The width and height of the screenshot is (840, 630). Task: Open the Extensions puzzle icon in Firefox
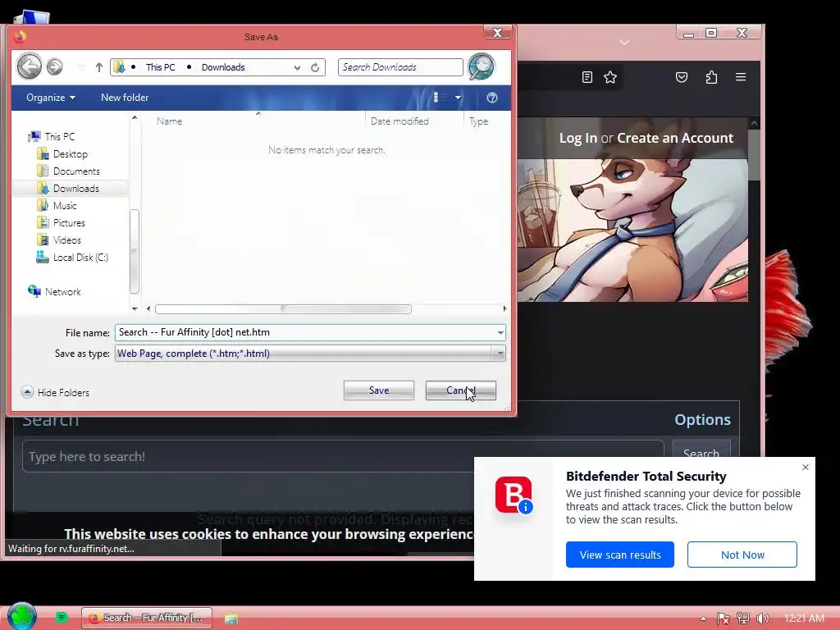click(x=711, y=77)
